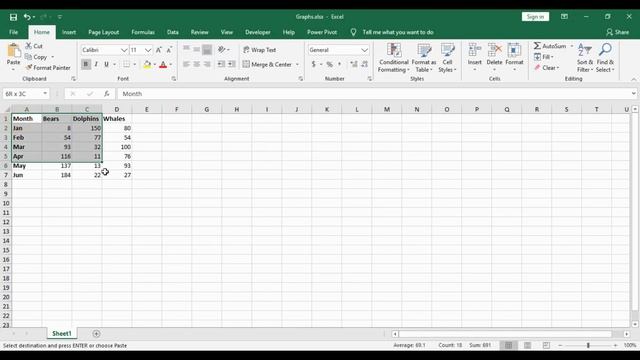Click the Sign in button
This screenshot has height=360, width=640.
pyautogui.click(x=535, y=17)
